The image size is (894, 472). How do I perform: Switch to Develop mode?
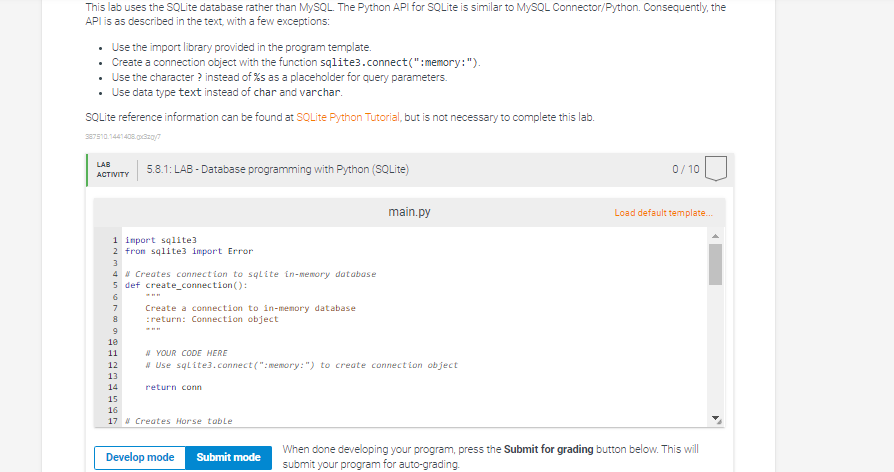pyautogui.click(x=140, y=457)
